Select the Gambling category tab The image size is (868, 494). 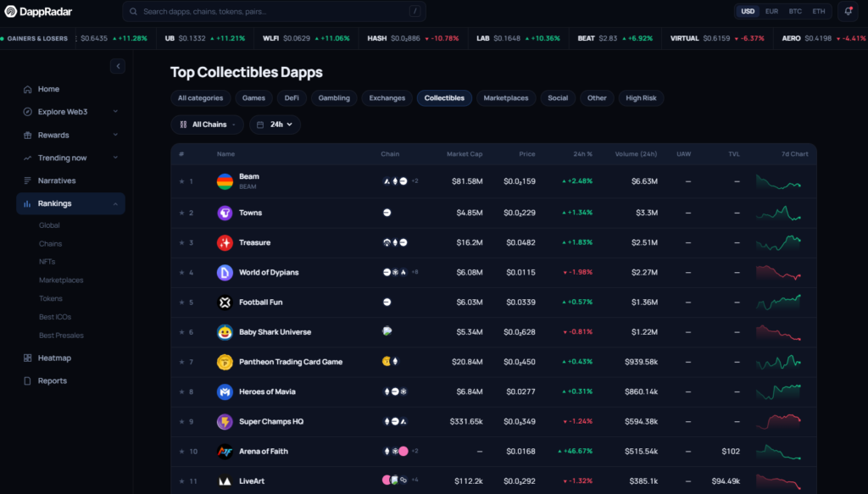334,98
